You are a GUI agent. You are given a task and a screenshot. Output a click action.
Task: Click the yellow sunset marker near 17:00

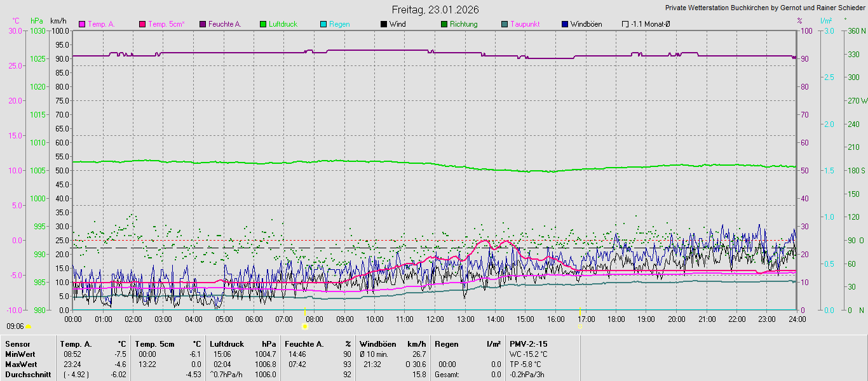click(580, 326)
